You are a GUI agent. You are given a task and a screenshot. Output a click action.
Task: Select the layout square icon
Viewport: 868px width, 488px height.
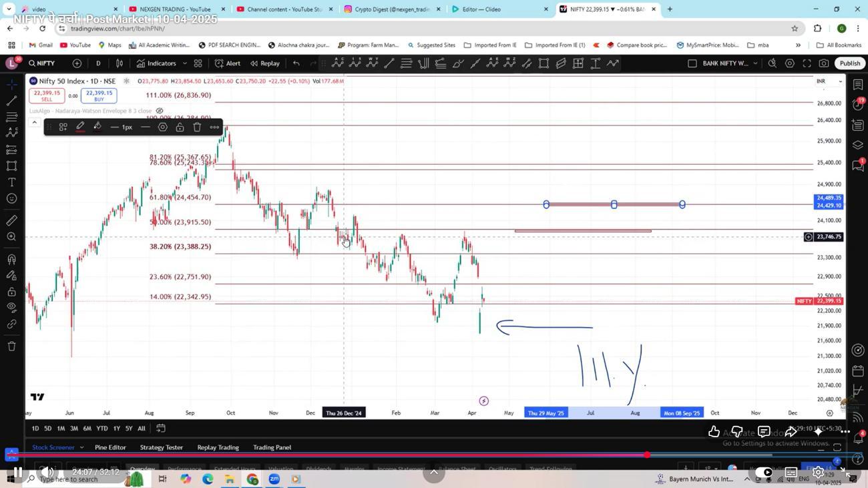tap(692, 63)
